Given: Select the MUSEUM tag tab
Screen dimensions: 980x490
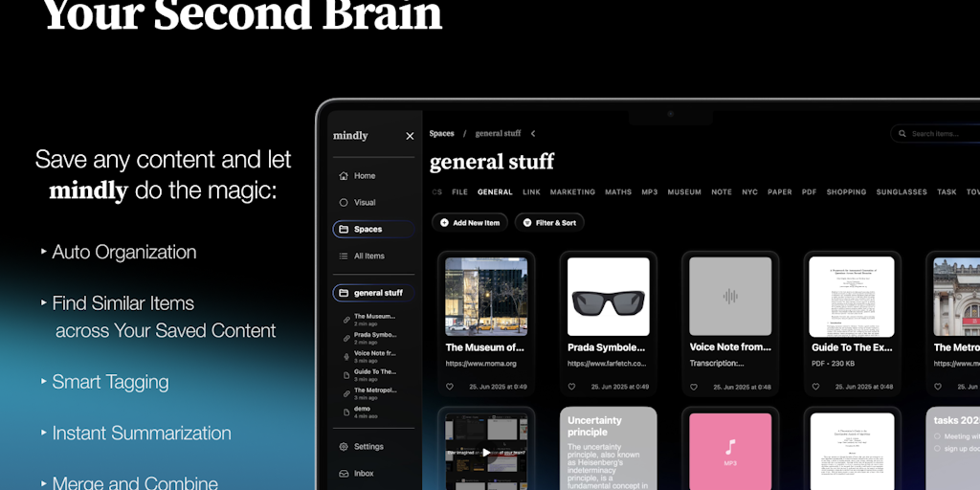Looking at the screenshot, I should 684,192.
